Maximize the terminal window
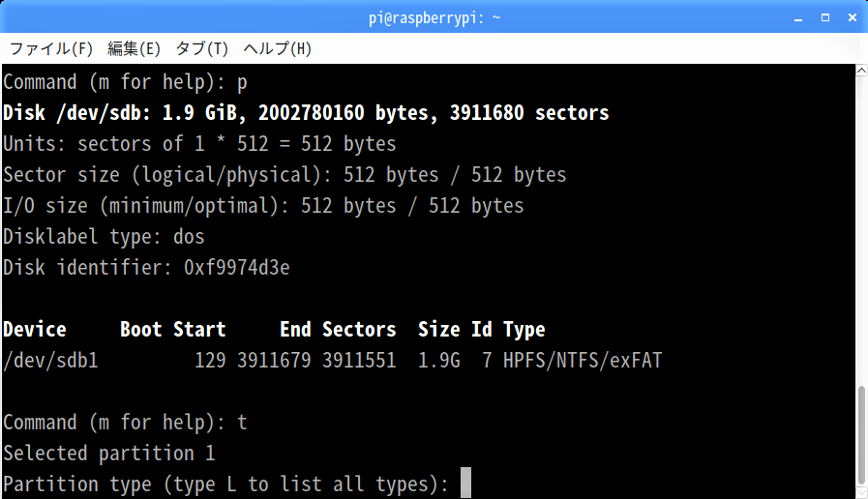Image resolution: width=868 pixels, height=499 pixels. [825, 17]
